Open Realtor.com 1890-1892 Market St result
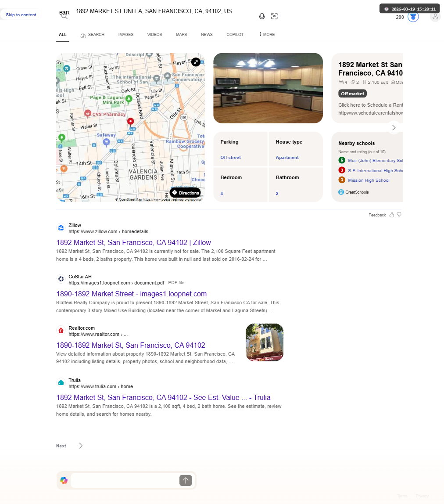 click(x=131, y=345)
